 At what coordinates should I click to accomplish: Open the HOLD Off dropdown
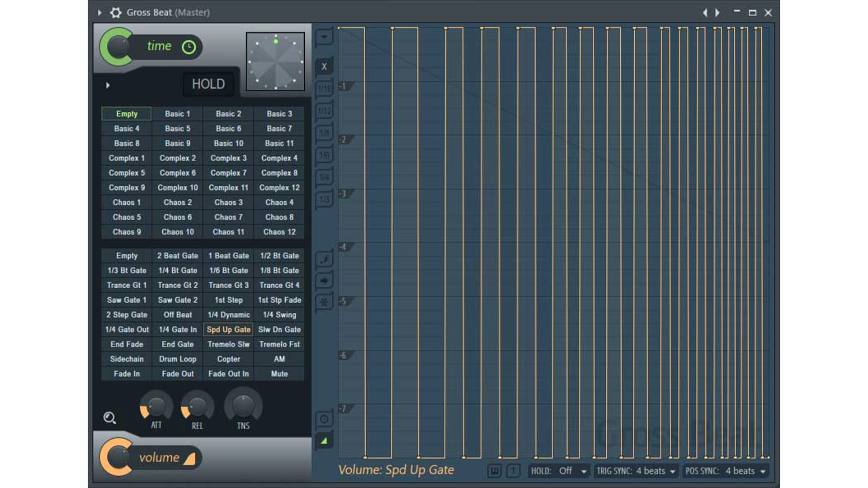[559, 471]
